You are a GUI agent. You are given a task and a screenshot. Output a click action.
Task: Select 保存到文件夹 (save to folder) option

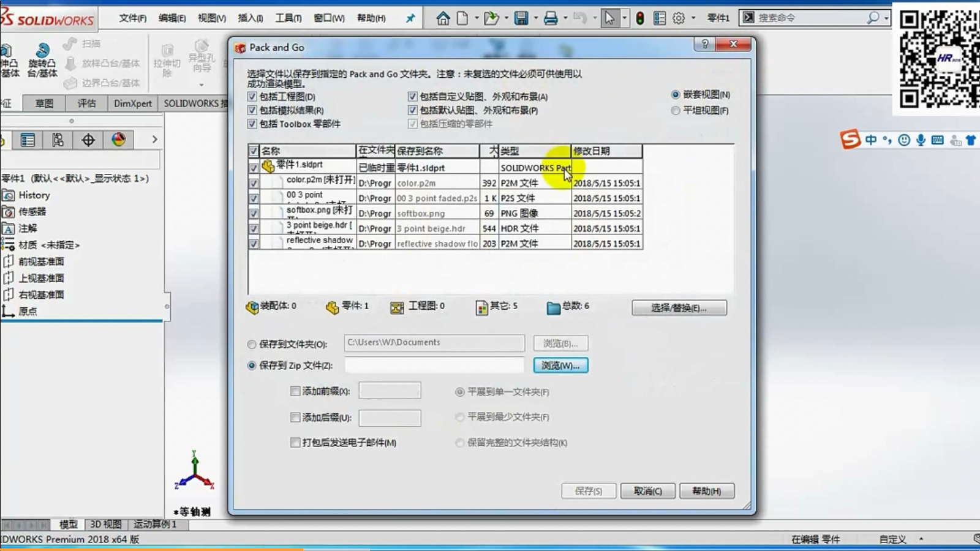pos(252,344)
